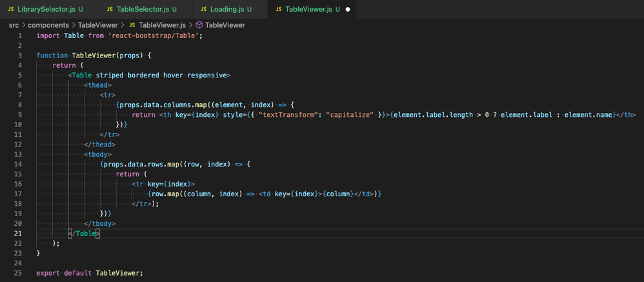This screenshot has height=282, width=644.
Task: Click the unsaved dot on TableViewer.js tab
Action: (x=348, y=10)
